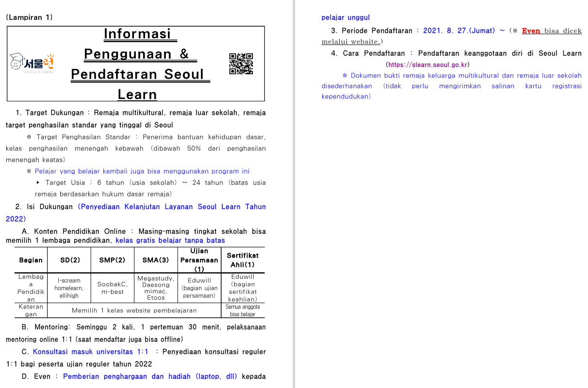Click the '※ Dokumen bukti remaja keluarga multikultural' note

tap(452, 86)
